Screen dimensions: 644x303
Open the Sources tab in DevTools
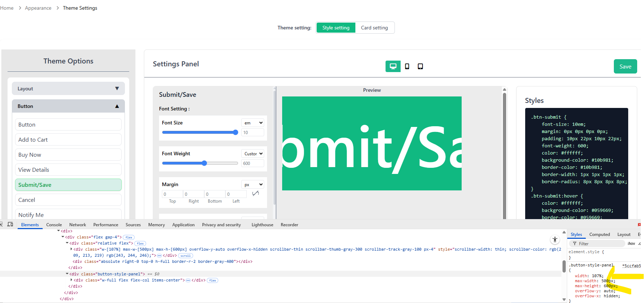133,225
